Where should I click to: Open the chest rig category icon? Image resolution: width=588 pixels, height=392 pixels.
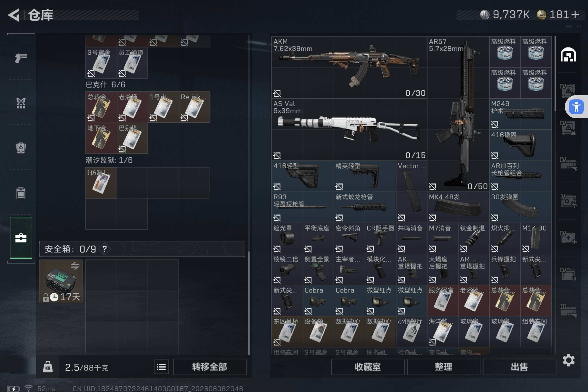[x=21, y=193]
